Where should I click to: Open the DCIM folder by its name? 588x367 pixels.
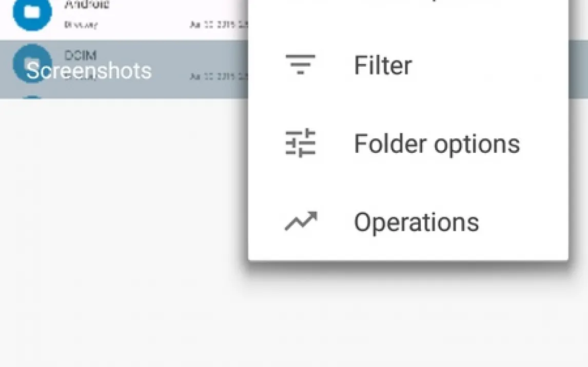[81, 55]
